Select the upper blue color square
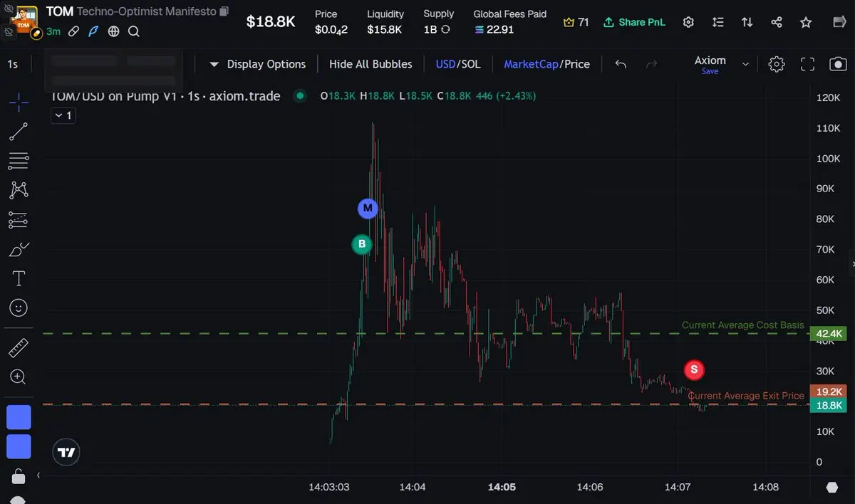 [x=19, y=417]
